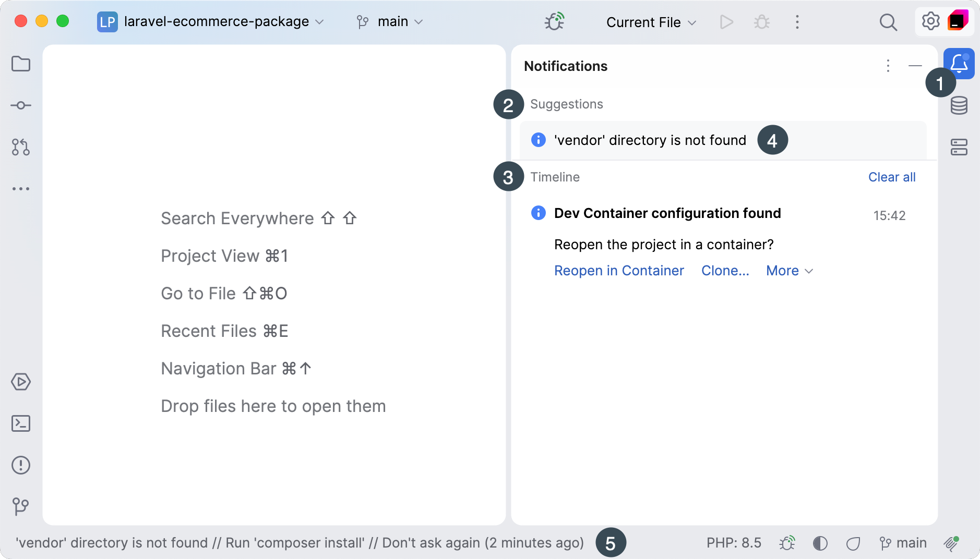Debug the current file
Viewport: 980px width, 559px height.
click(x=762, y=22)
